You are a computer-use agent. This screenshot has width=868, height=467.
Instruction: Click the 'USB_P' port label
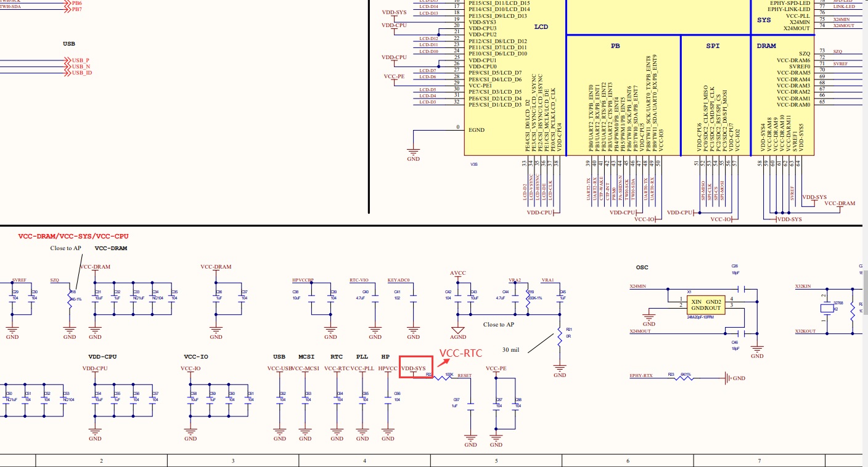(81, 60)
